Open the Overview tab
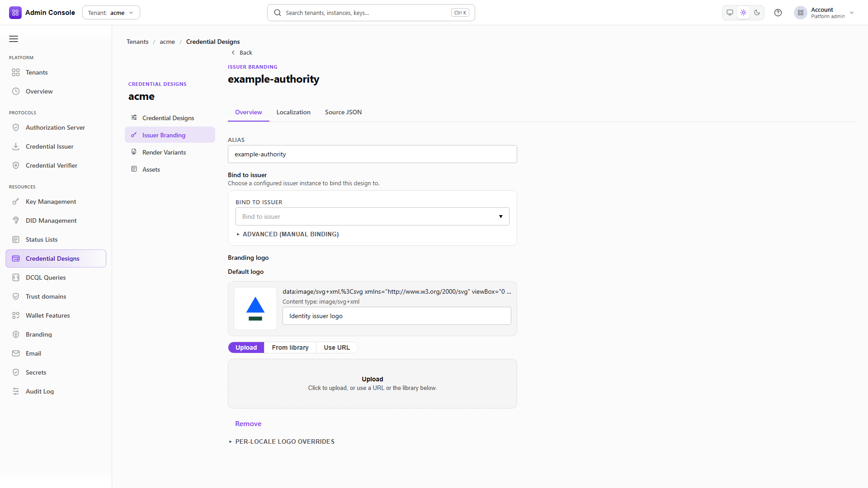Image resolution: width=868 pixels, height=488 pixels. click(x=248, y=112)
